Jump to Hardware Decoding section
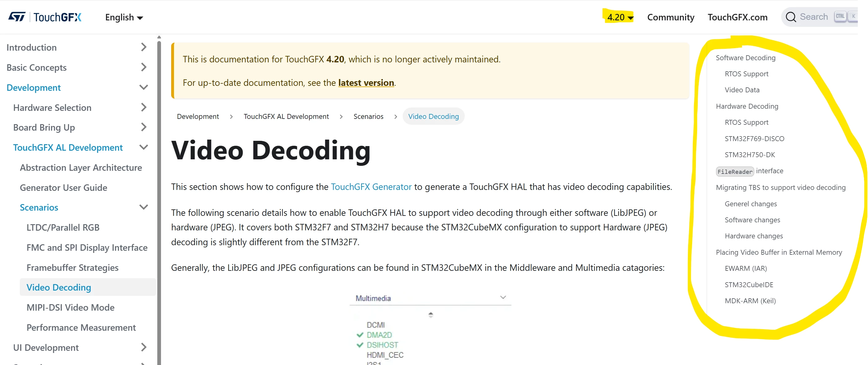 pyautogui.click(x=747, y=107)
